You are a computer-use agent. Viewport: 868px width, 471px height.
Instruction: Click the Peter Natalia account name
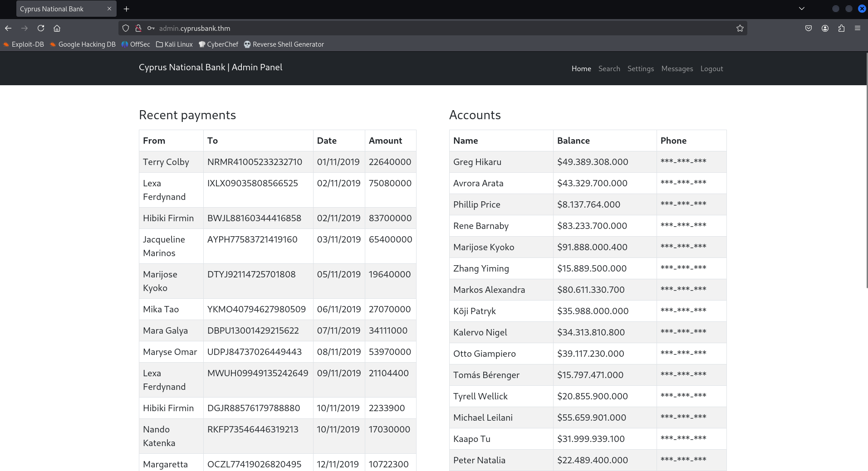479,460
